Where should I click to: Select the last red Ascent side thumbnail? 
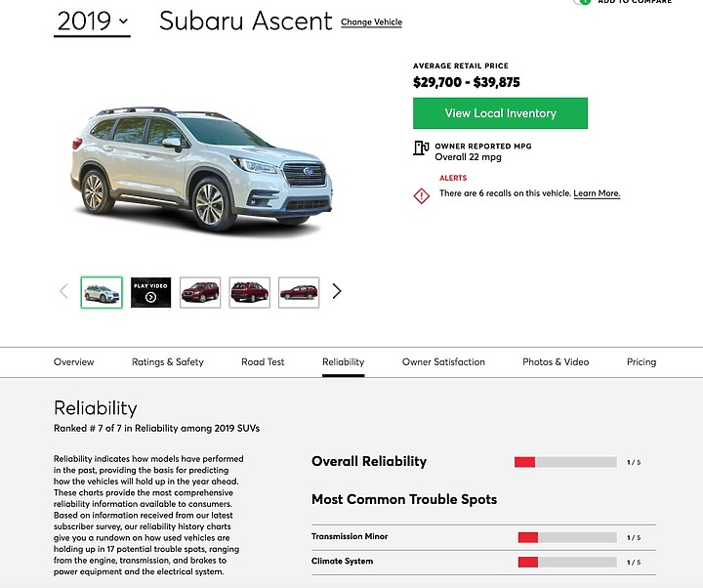point(299,292)
